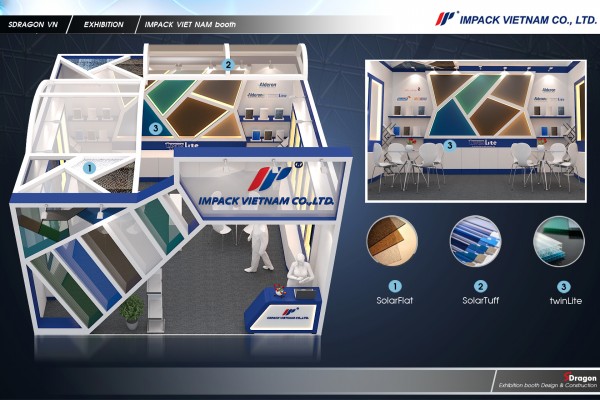Open the interior booth render thumbnail
Viewport: 600px width, 400px height.
[x=476, y=131]
